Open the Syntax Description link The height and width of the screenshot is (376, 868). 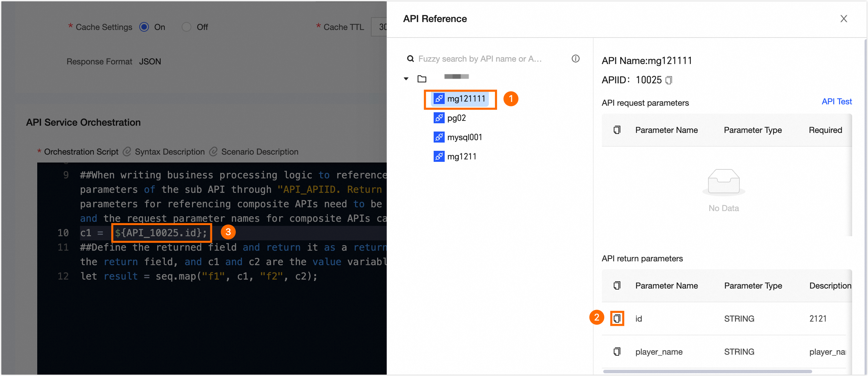169,152
